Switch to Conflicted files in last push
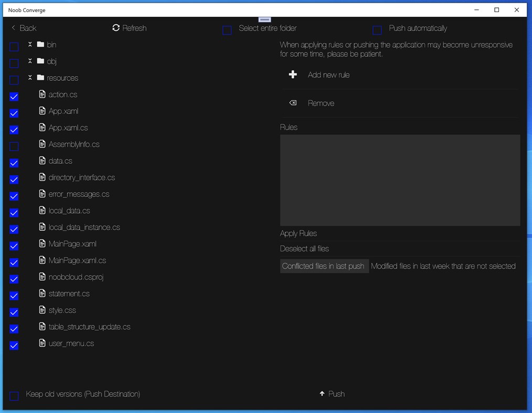Viewport: 532px width, 413px height. click(324, 266)
